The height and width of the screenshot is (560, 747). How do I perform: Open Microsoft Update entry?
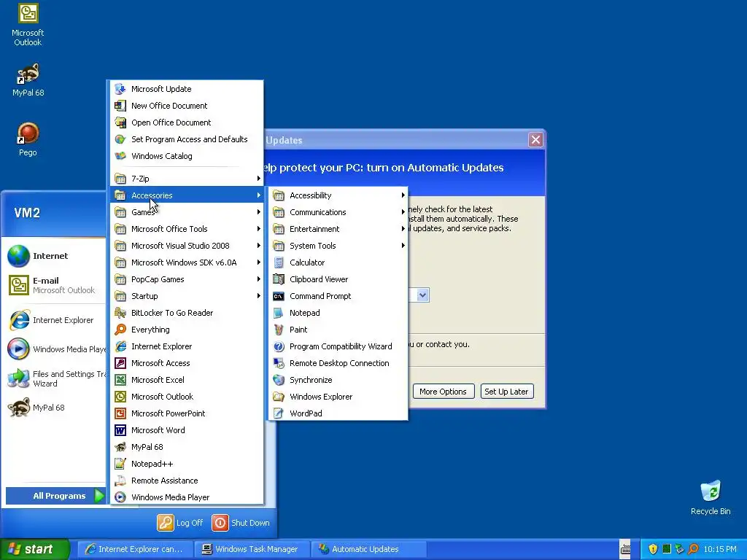(x=187, y=88)
